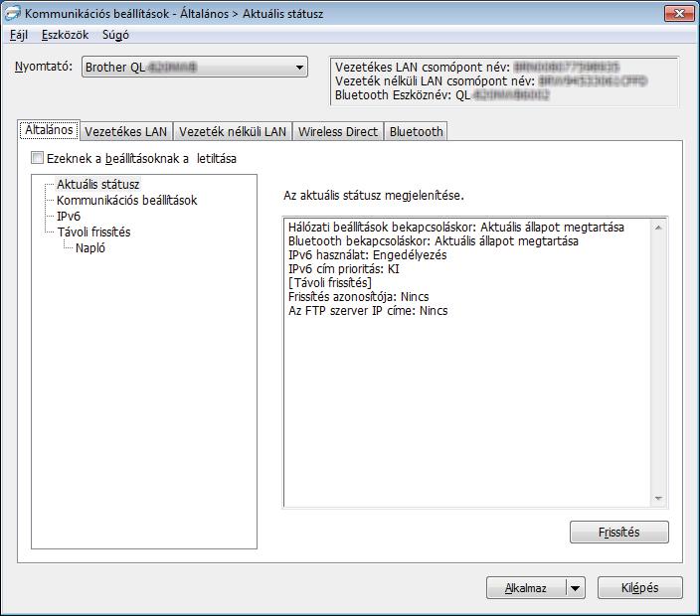Click 'Hálózati beállítások bekapcsoláskor' status line
Screen dimensions: 700x616
pyautogui.click(x=455, y=228)
